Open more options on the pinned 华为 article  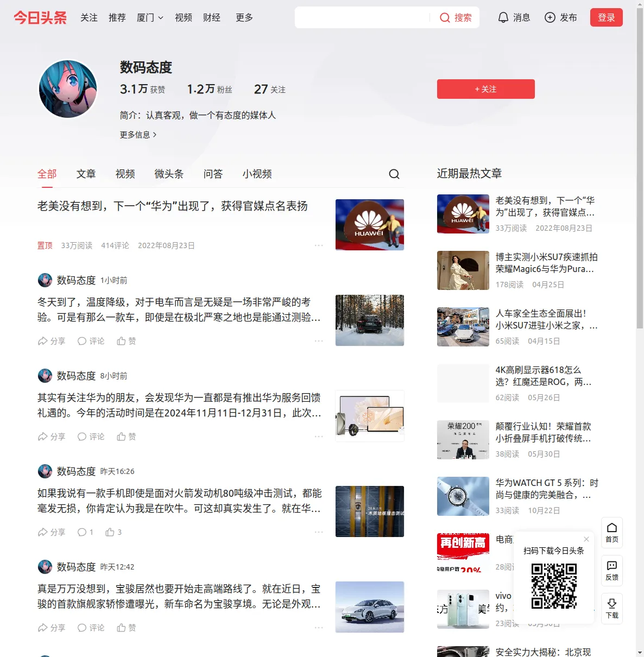tap(319, 245)
